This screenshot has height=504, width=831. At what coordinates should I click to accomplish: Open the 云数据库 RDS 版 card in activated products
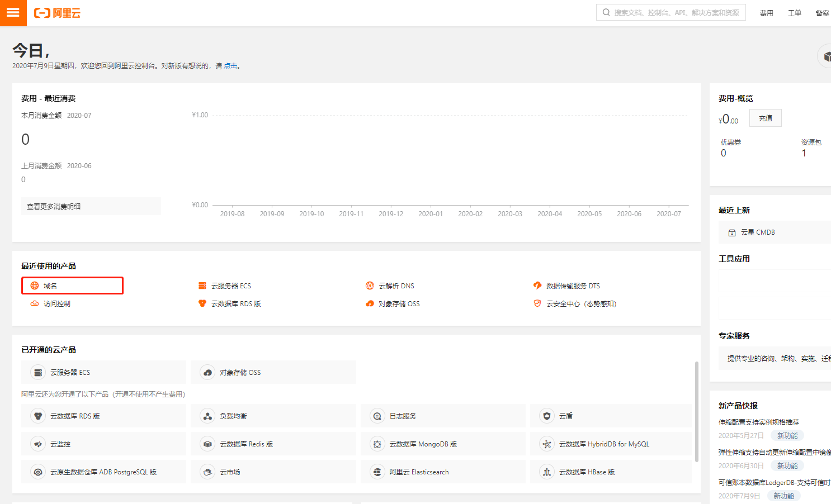(103, 416)
